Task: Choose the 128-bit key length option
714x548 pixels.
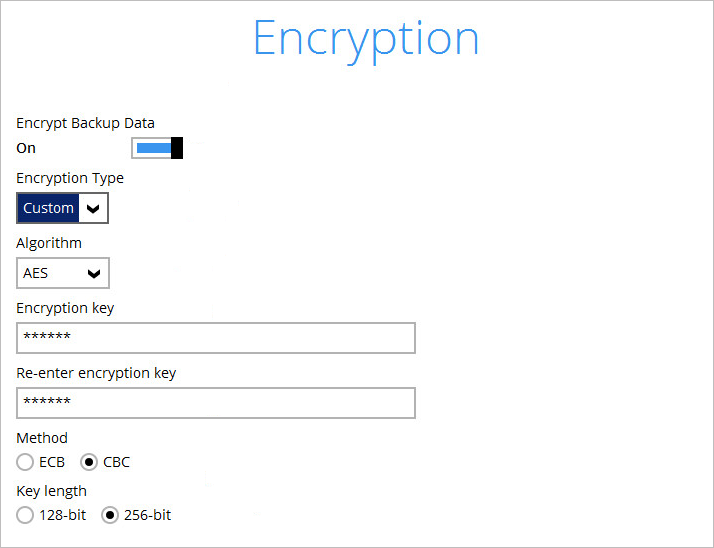Action: pos(25,515)
